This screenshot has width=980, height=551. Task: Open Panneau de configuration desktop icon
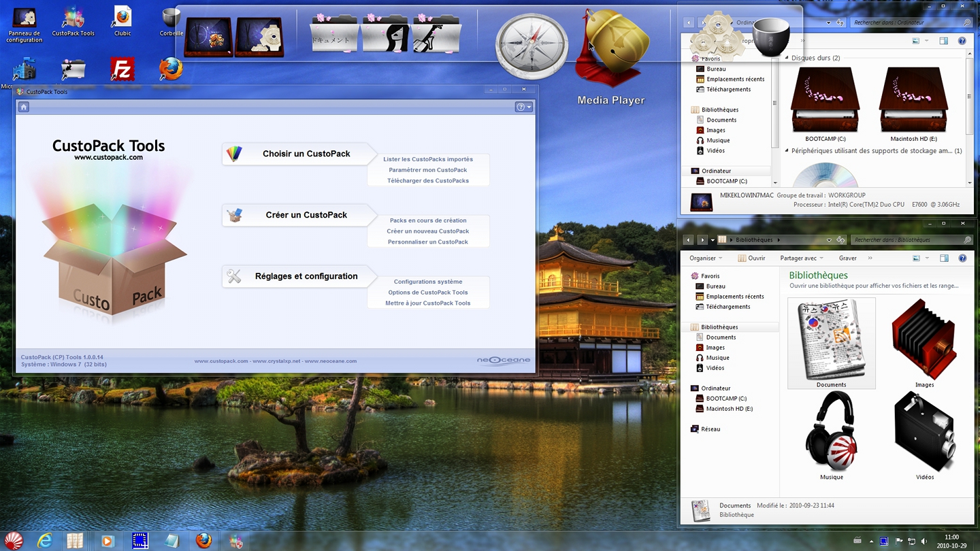pyautogui.click(x=24, y=24)
